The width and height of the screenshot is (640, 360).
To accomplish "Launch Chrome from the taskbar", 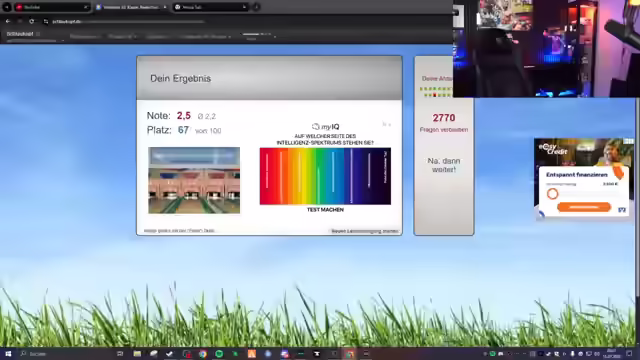I will (x=203, y=353).
